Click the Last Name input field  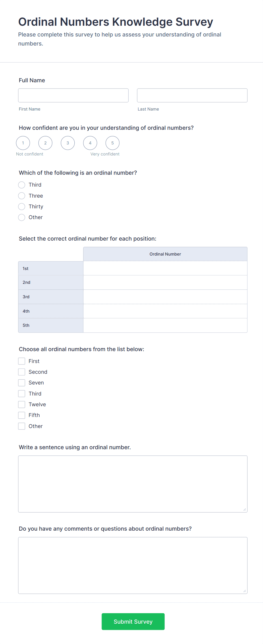[x=192, y=95]
